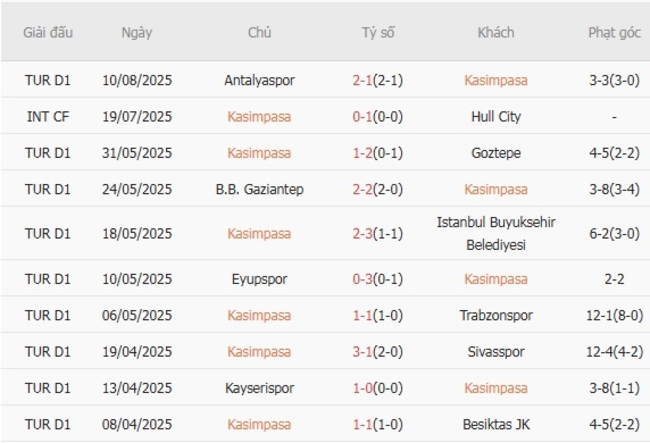The image size is (650, 443).
Task: Open the Trabzonspor team link
Action: [495, 315]
